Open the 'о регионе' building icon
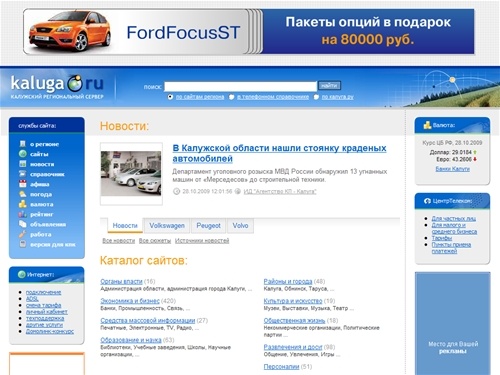Image resolution: width=500 pixels, height=375 pixels. (x=23, y=144)
